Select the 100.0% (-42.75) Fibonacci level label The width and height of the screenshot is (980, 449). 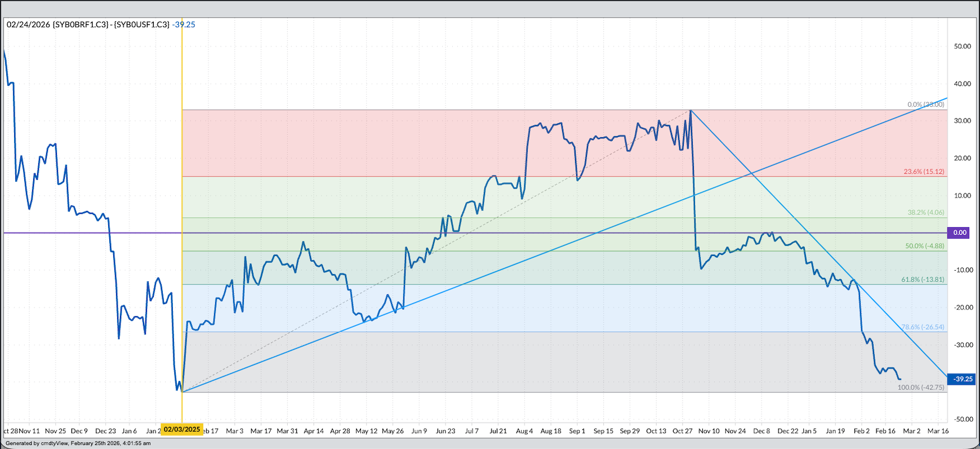921,387
